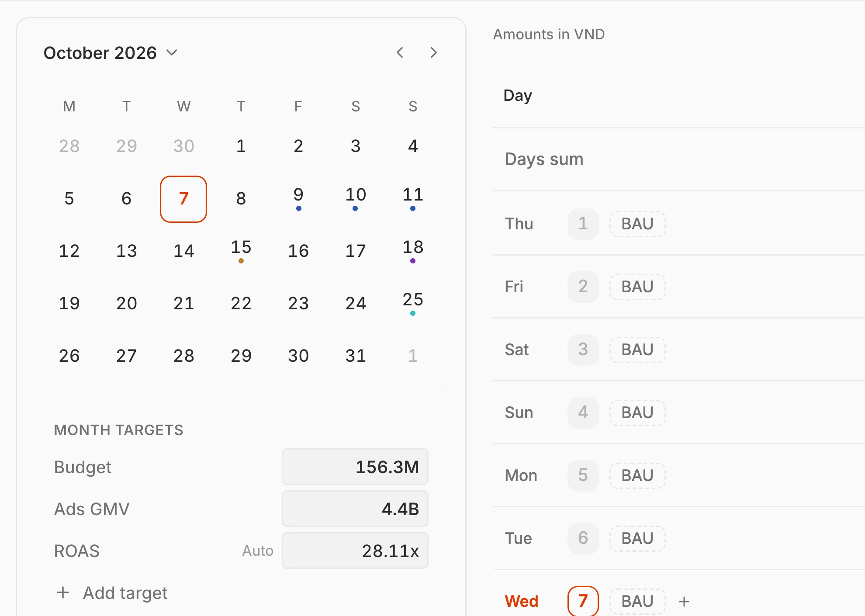The width and height of the screenshot is (865, 616).
Task: Edit the Budget target field 156.3M
Action: click(355, 467)
